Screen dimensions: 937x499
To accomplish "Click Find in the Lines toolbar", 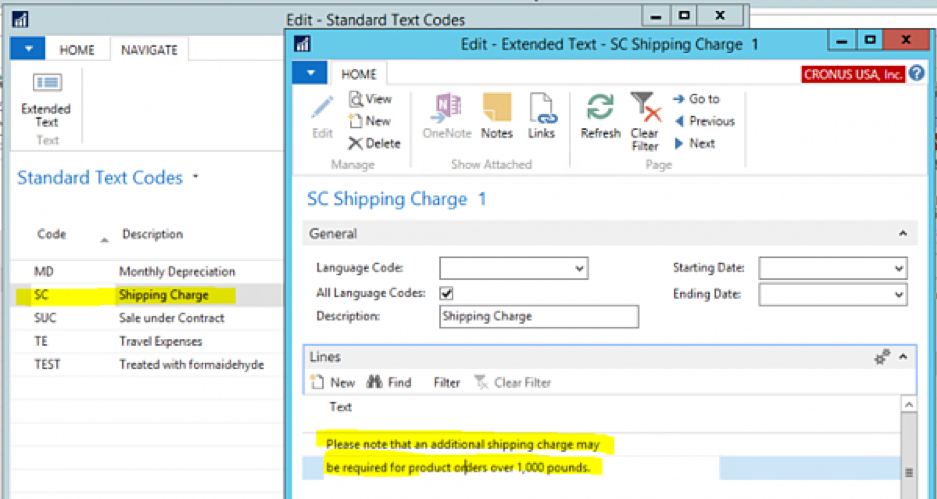I will [x=390, y=382].
